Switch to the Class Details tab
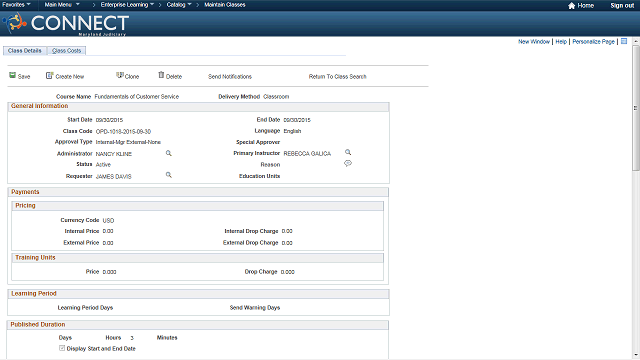Screen dimensions: 640x360 point(24,51)
